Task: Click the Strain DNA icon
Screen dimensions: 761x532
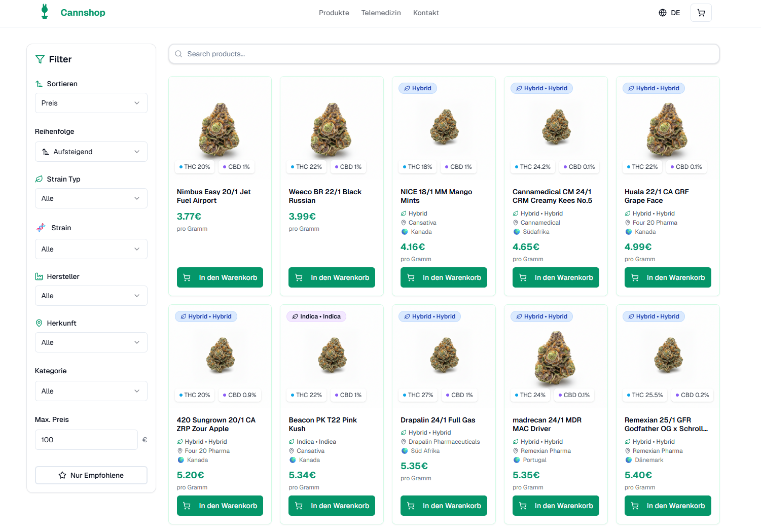Action: [x=41, y=228]
